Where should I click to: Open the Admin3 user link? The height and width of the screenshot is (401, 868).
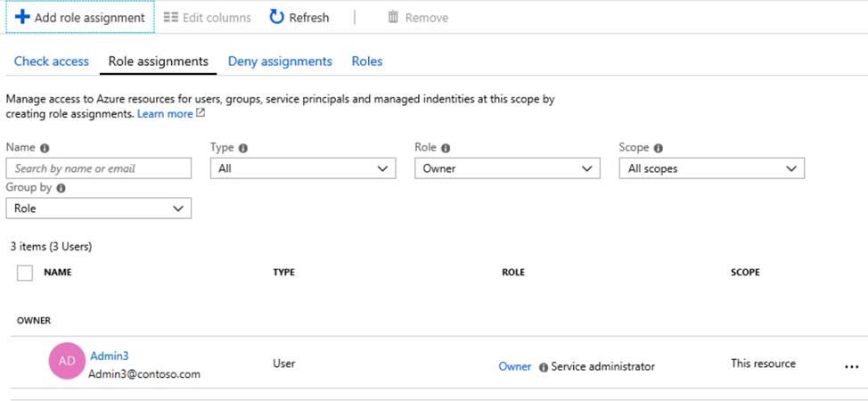click(x=109, y=356)
